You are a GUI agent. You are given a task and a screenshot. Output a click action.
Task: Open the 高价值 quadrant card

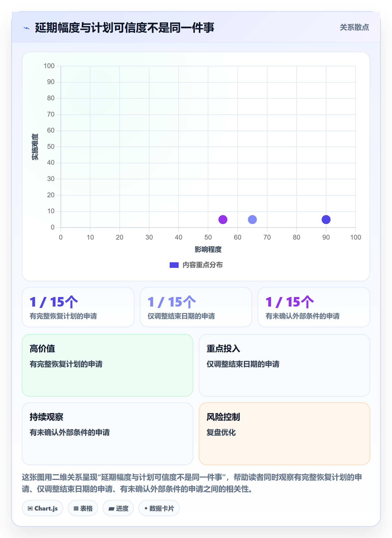tap(108, 365)
